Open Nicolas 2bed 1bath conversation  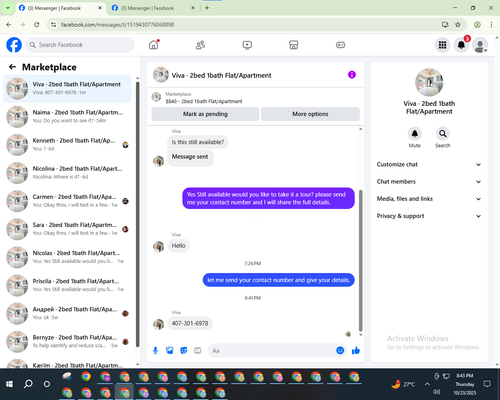pyautogui.click(x=67, y=257)
